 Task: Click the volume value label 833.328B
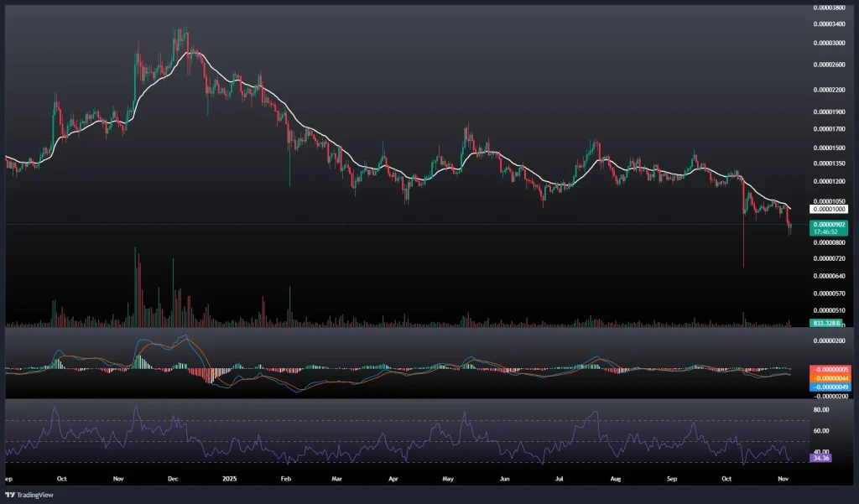pyautogui.click(x=827, y=323)
